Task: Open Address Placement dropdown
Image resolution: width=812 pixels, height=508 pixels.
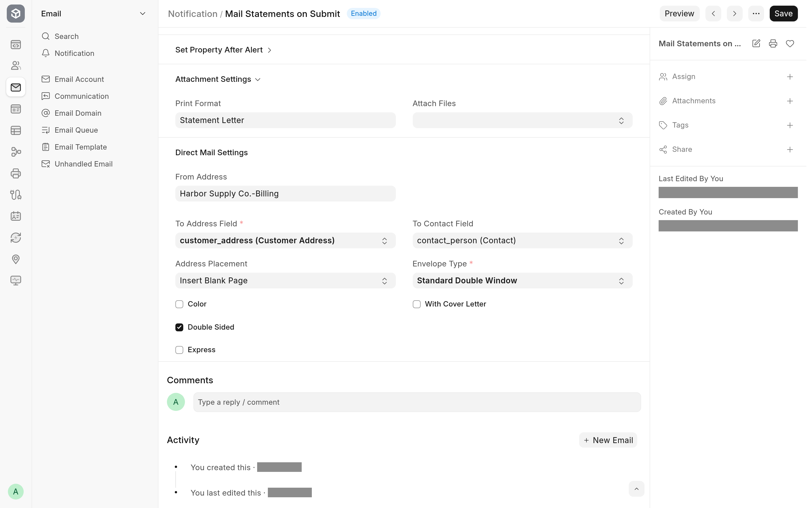Action: (285, 281)
